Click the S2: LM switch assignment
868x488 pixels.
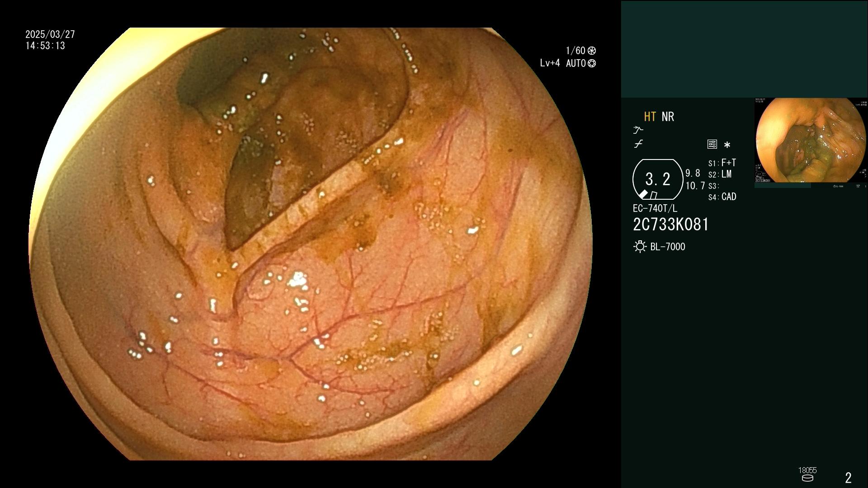(720, 174)
